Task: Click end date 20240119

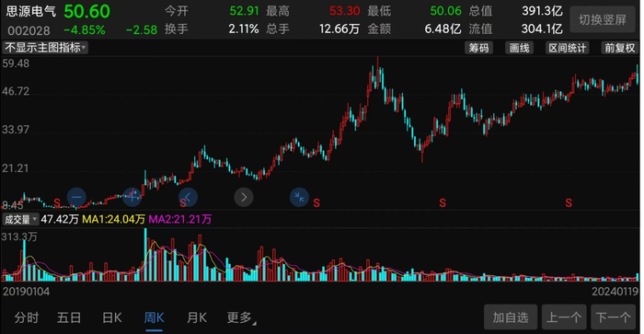Action: coord(615,292)
